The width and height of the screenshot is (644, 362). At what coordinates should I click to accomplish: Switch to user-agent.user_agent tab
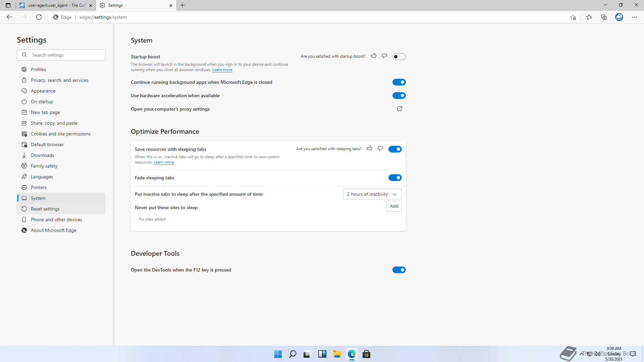coord(56,5)
